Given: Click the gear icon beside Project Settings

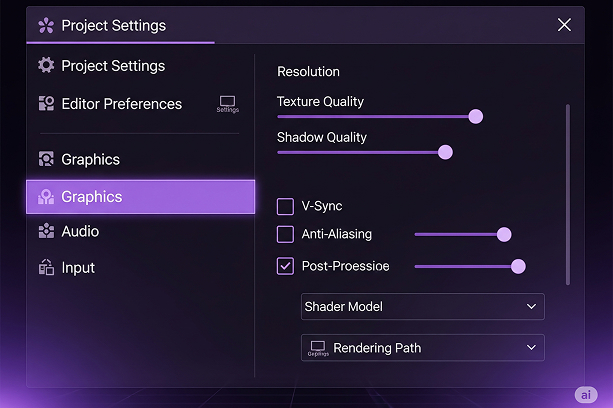Looking at the screenshot, I should pos(46,66).
